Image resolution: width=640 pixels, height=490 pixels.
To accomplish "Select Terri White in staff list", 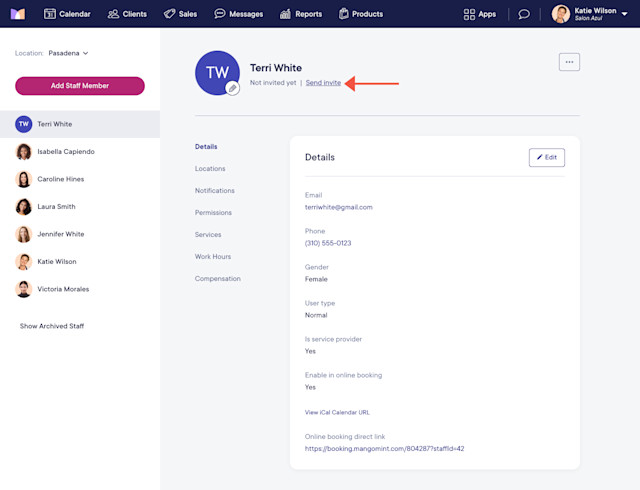I will point(80,124).
